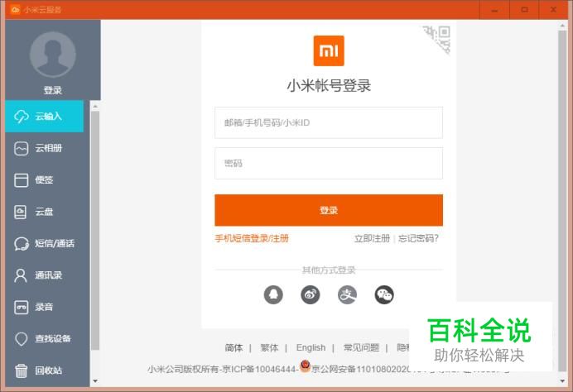Viewport: 573px width, 392px height.
Task: Click the sidebar scrollbar down arrow
Action: click(x=95, y=381)
